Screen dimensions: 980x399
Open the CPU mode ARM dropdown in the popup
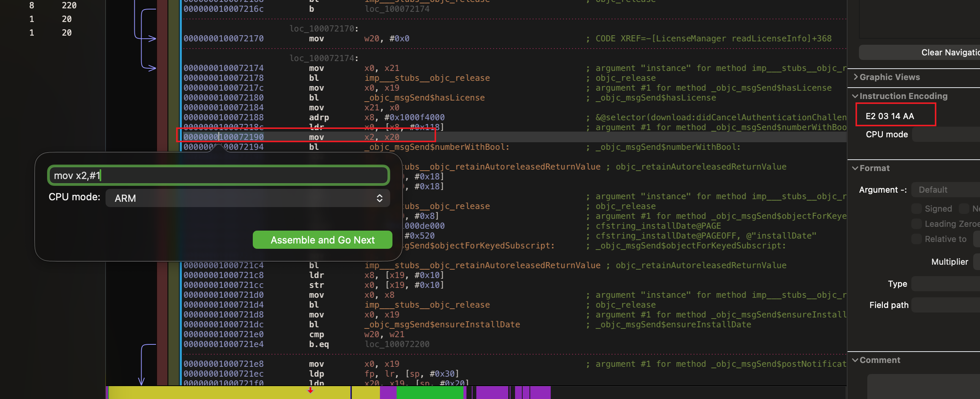[x=248, y=198]
